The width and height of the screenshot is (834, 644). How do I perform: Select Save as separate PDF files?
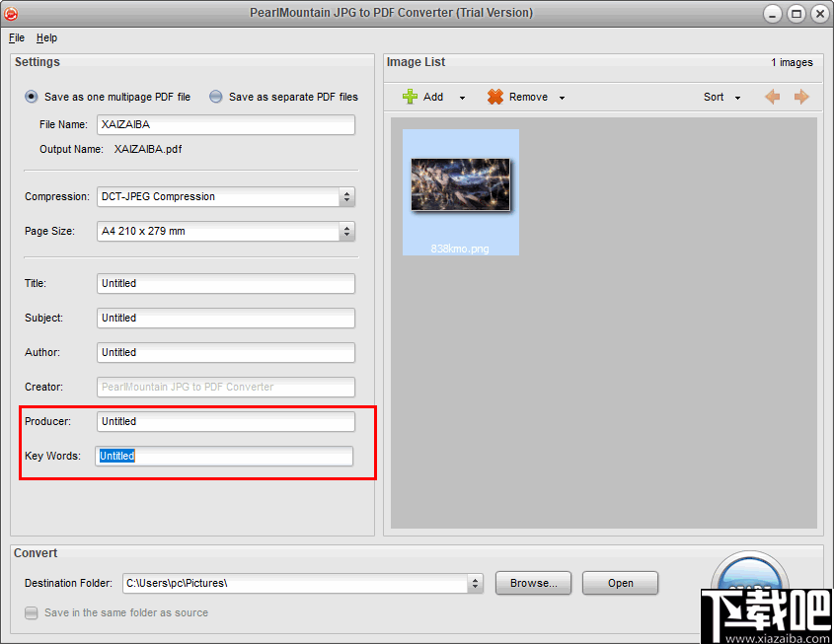[215, 97]
